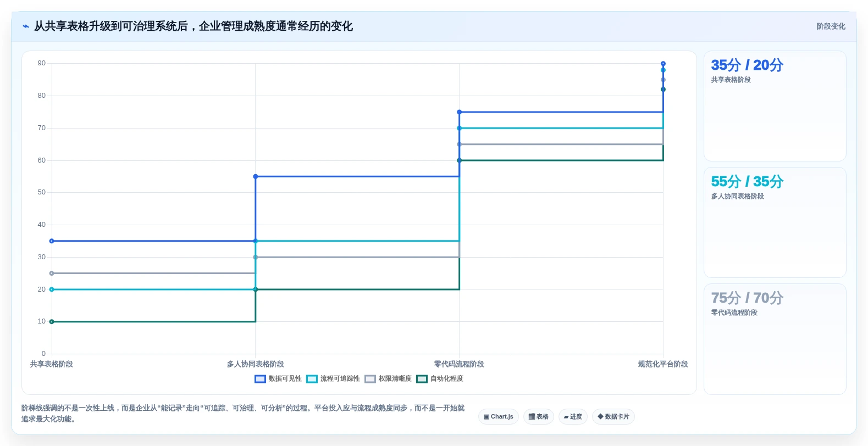The height and width of the screenshot is (446, 868).
Task: Click the green data point at 10 on 共享表格阶段
Action: [52, 322]
